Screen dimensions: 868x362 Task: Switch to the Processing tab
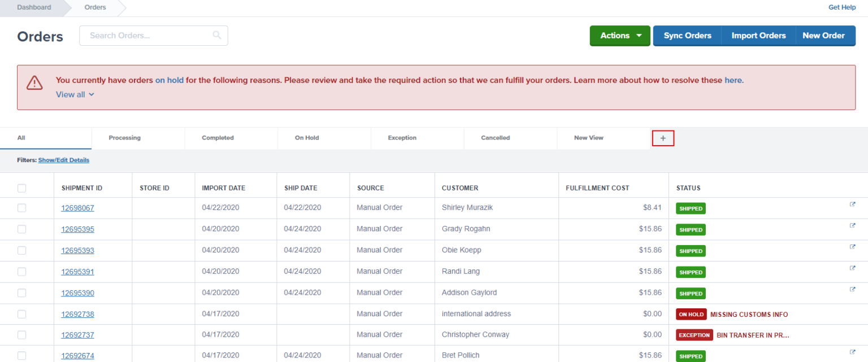pyautogui.click(x=124, y=138)
